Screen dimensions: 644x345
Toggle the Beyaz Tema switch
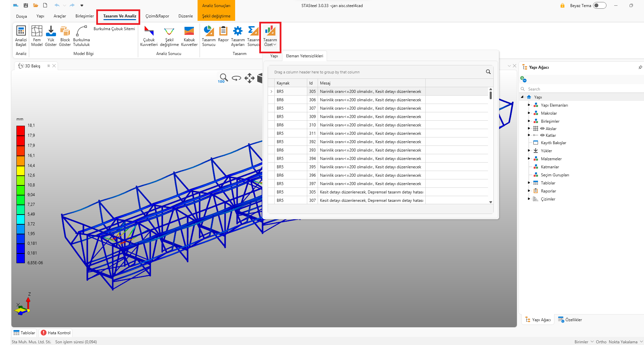coord(599,5)
